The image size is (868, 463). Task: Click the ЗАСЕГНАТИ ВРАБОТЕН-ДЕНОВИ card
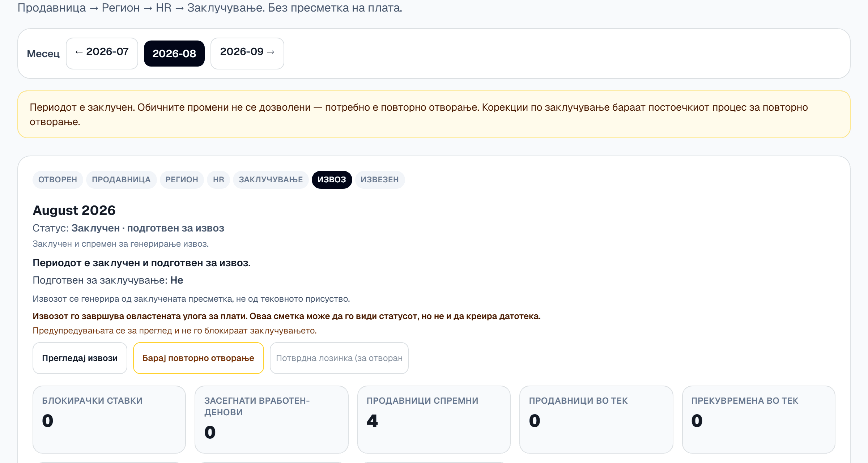pos(271,419)
